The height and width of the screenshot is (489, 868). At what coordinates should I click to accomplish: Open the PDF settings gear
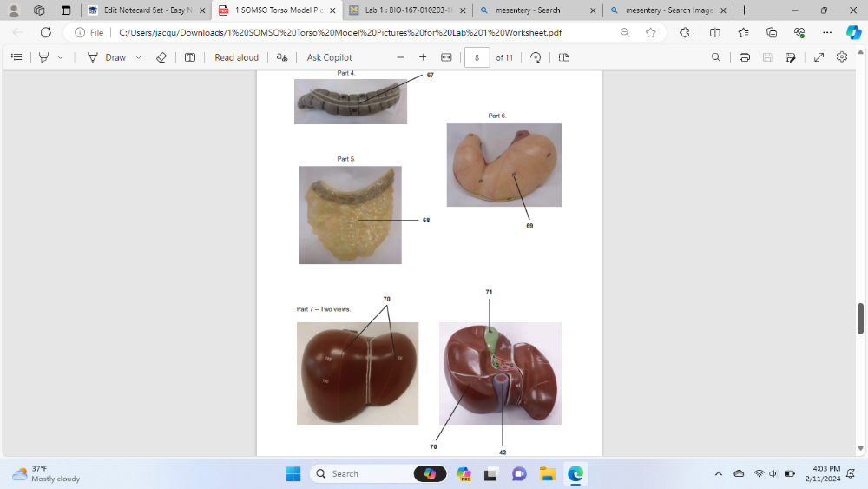841,57
